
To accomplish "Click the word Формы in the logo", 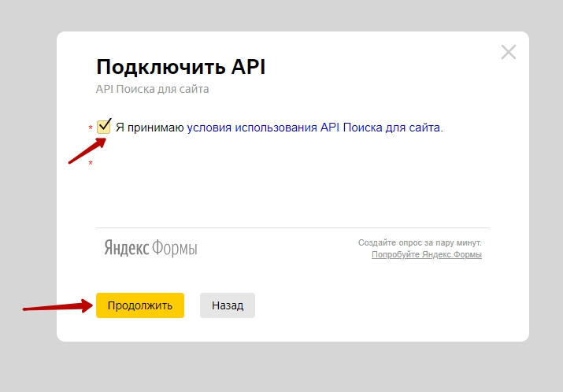I will pos(175,249).
